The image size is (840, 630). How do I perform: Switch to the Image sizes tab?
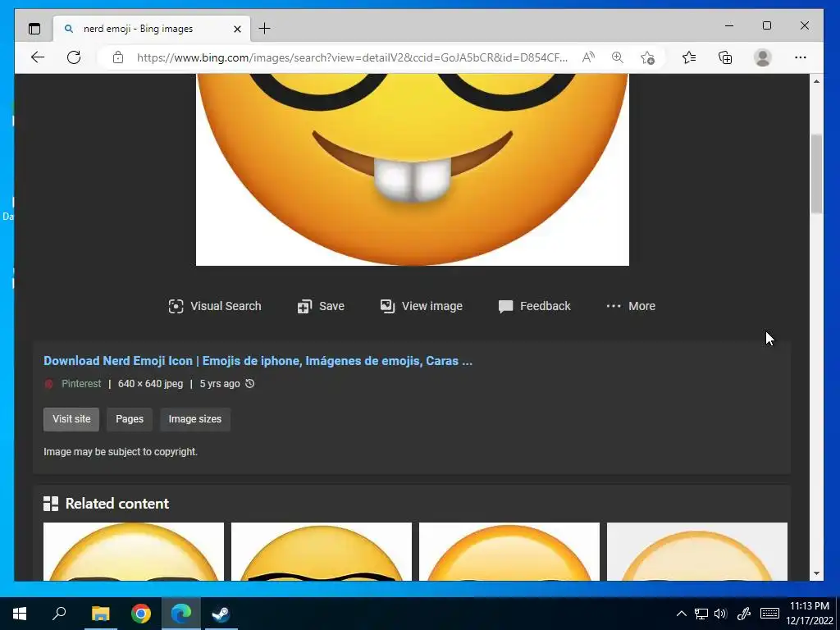(x=195, y=419)
